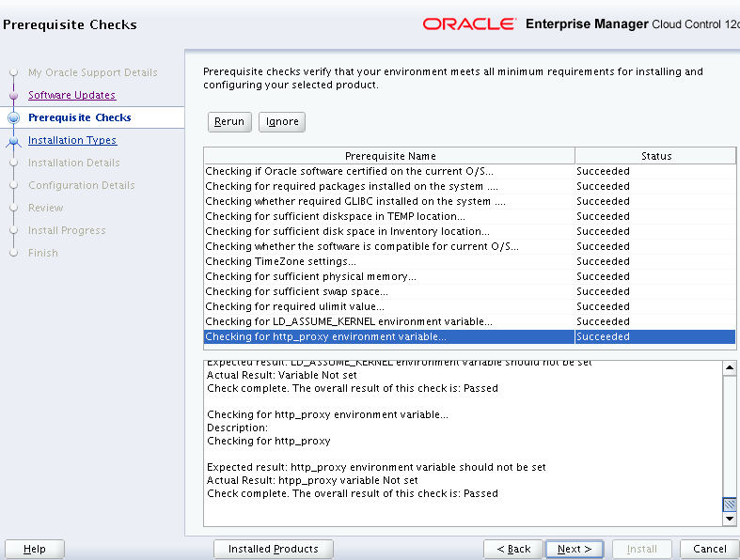The height and width of the screenshot is (560, 740).
Task: Select the required ulimit value check row
Action: pos(389,306)
